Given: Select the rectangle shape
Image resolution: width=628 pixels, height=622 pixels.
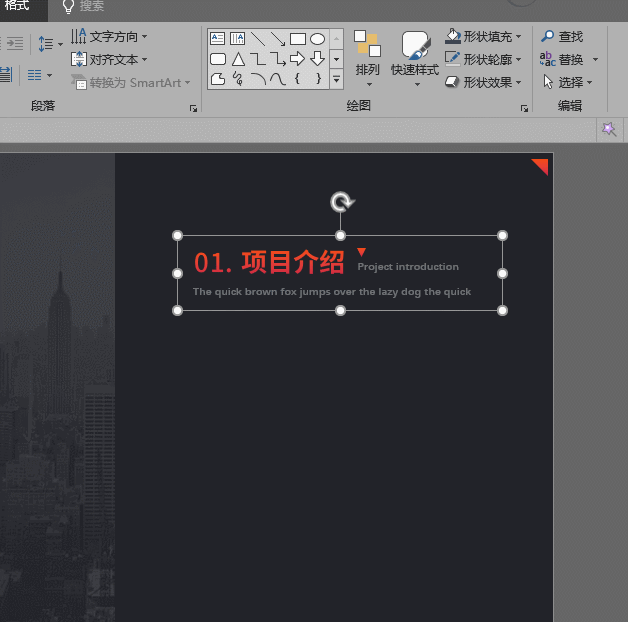Looking at the screenshot, I should point(298,39).
